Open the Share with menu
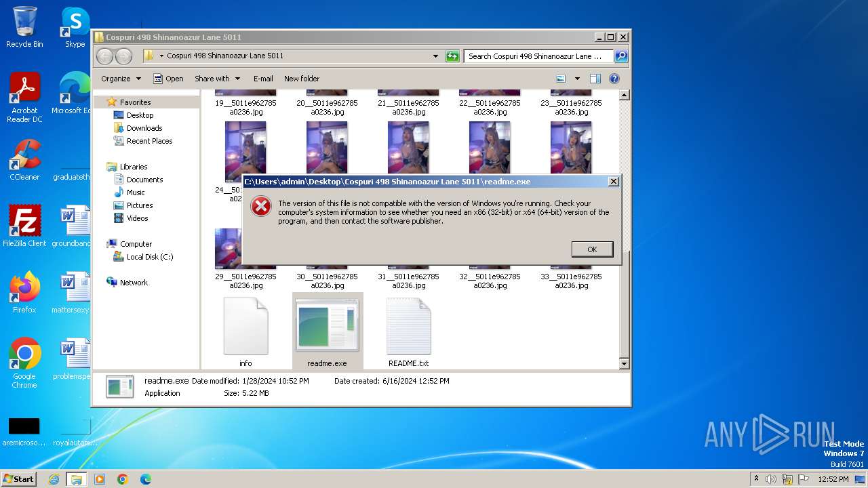The width and height of the screenshot is (868, 488). 217,79
